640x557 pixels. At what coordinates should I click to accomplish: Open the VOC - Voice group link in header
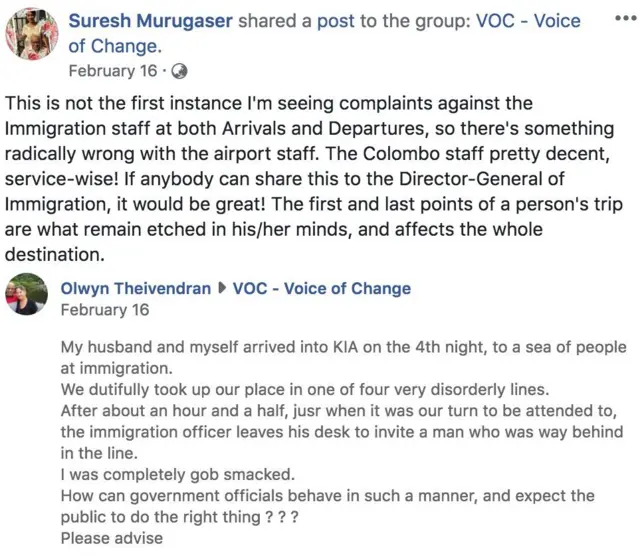pyautogui.click(x=528, y=23)
